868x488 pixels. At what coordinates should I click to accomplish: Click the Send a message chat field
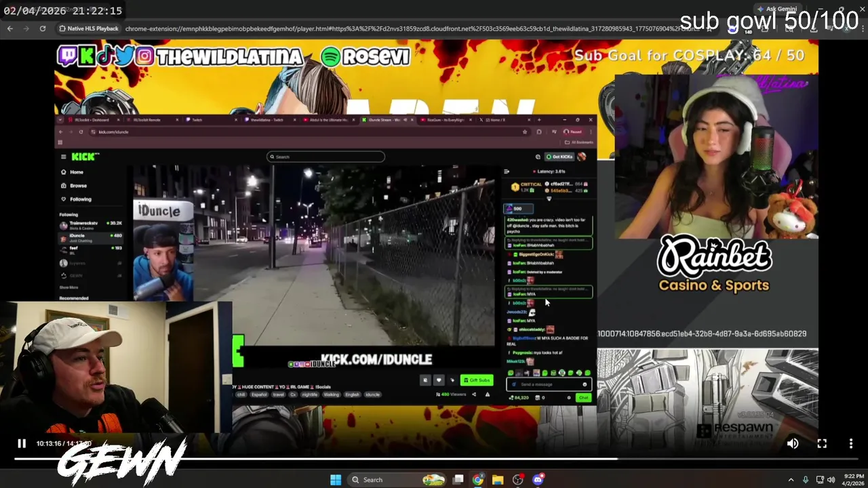[x=549, y=384]
